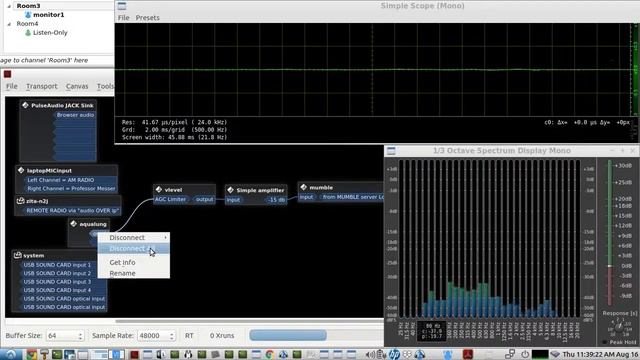Screen dimensions: 640x360
Task: Click Sample Rate stepper arrows
Action: coord(171,336)
